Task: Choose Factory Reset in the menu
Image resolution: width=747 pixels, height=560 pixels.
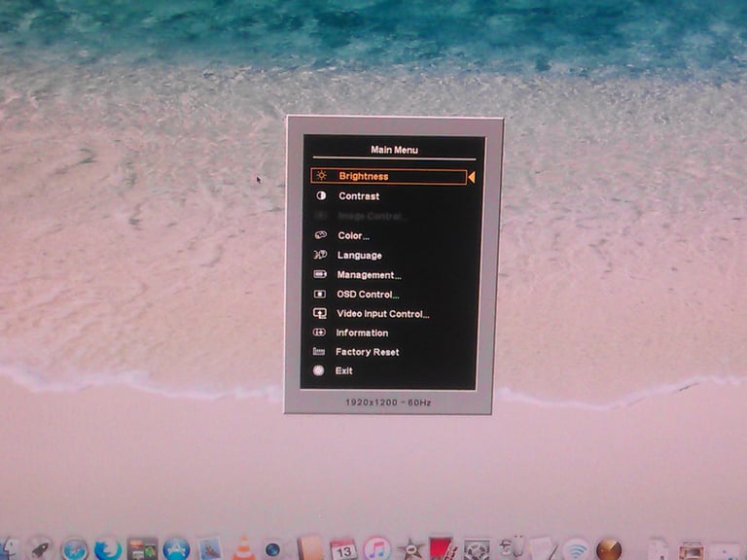Action: coord(367,352)
